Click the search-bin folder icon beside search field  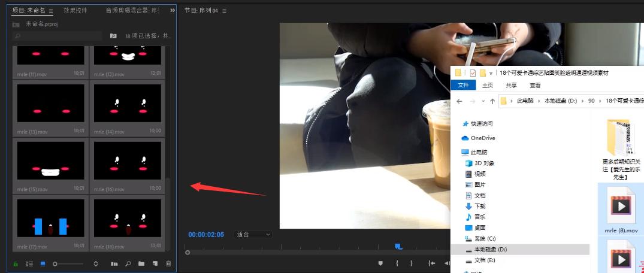(113, 36)
